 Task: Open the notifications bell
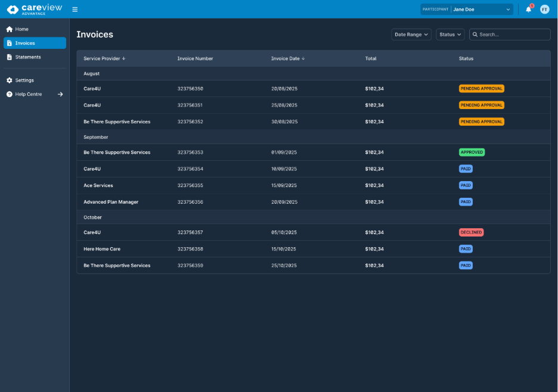tap(528, 10)
